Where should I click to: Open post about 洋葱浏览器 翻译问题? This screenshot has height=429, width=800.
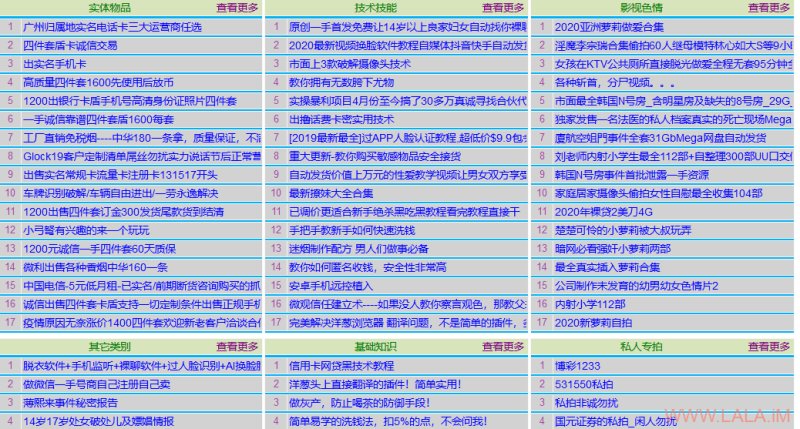[x=408, y=323]
